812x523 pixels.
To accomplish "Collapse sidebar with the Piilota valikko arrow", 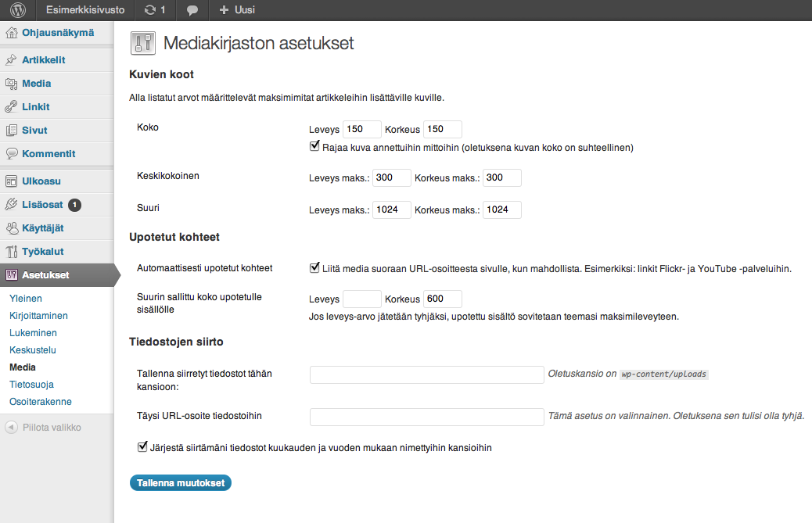I will pyautogui.click(x=11, y=428).
